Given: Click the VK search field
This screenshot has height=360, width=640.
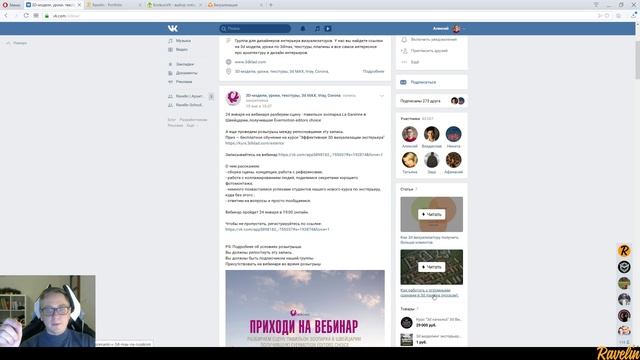Looking at the screenshot, I should tap(255, 29).
